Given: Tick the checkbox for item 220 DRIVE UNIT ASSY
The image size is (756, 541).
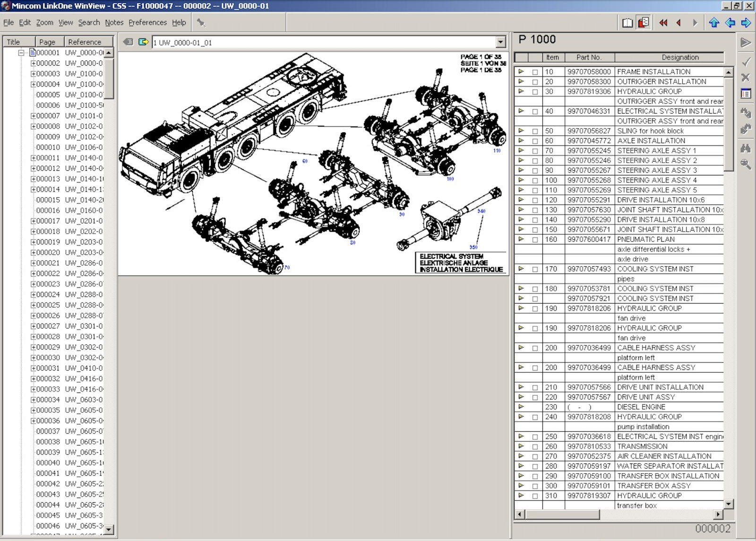Looking at the screenshot, I should click(x=535, y=397).
